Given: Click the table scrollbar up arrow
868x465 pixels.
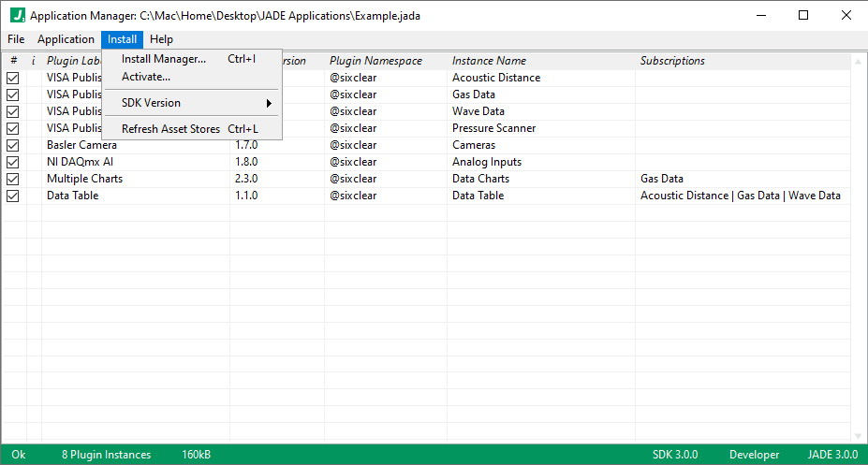Looking at the screenshot, I should coord(858,62).
